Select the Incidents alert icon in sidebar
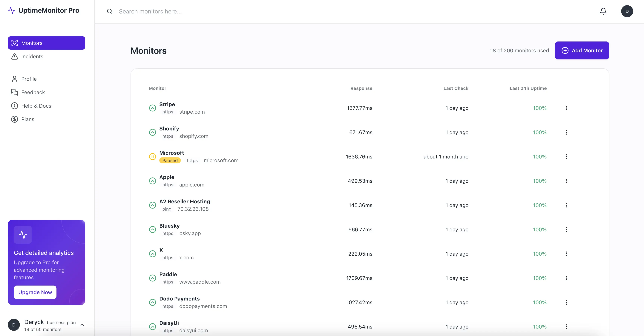Screen dimensions: 644x336 (15, 57)
